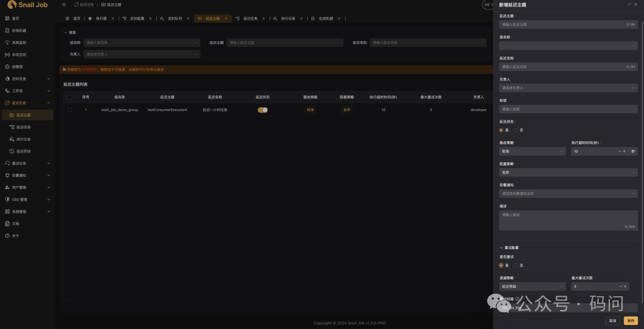This screenshot has height=329, width=644.
Task: Collapse the top-level 延迟任务 sidebar menu
Action: 27,103
